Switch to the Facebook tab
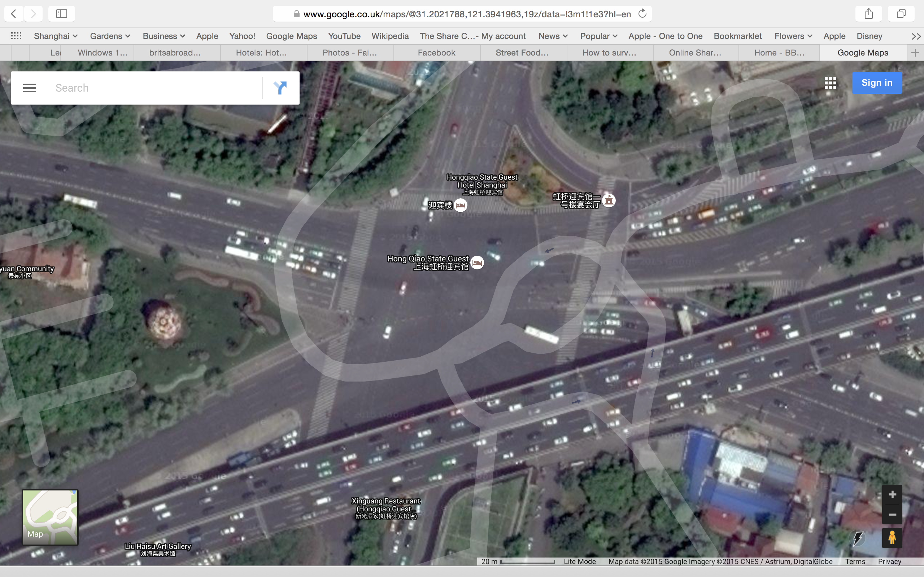 (x=436, y=53)
